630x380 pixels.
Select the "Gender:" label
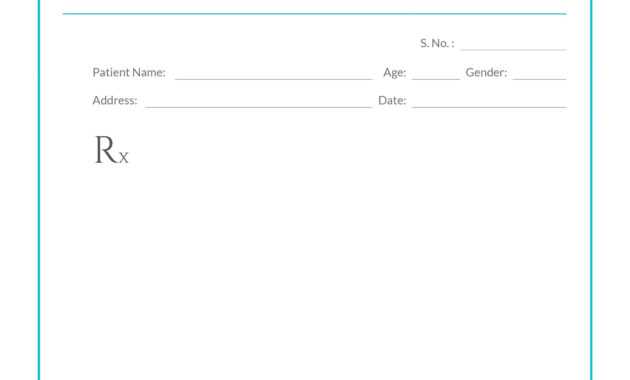coord(486,72)
